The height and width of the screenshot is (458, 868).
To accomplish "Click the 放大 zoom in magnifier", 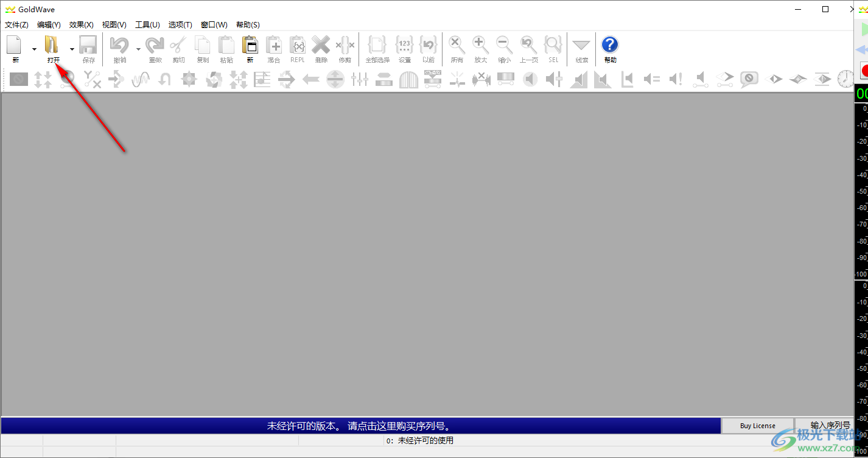I will pyautogui.click(x=481, y=45).
